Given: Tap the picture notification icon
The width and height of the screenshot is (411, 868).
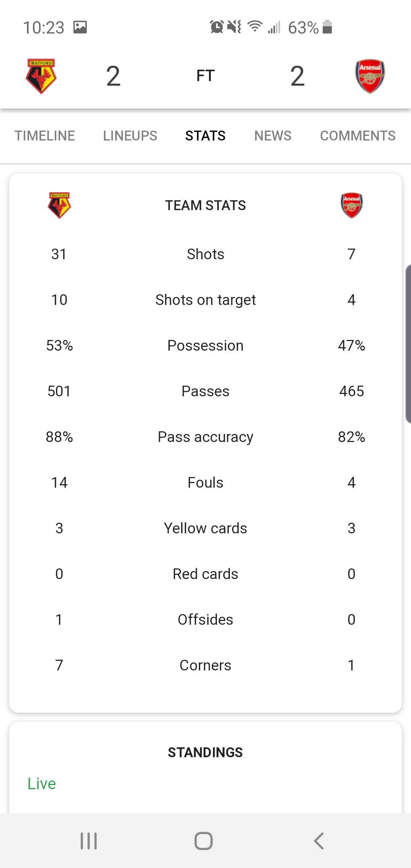Looking at the screenshot, I should point(80,27).
